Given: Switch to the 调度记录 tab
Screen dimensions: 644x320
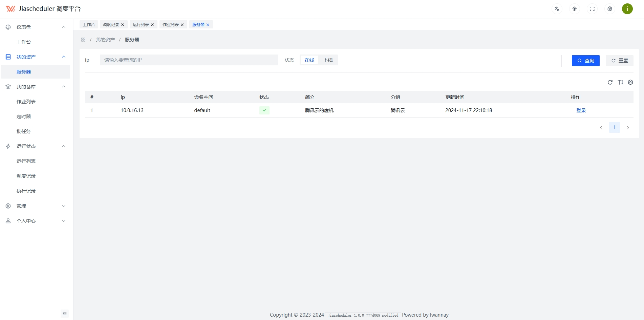Looking at the screenshot, I should (111, 24).
